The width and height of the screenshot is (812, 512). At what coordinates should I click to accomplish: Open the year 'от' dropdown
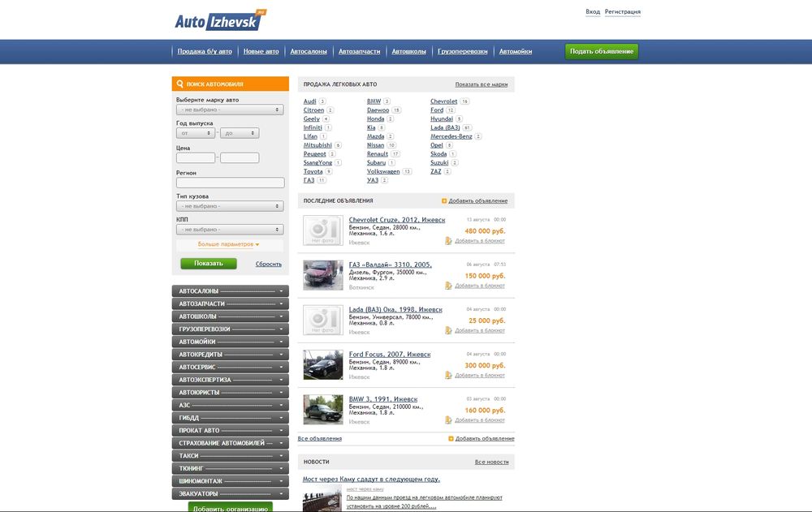click(x=196, y=133)
